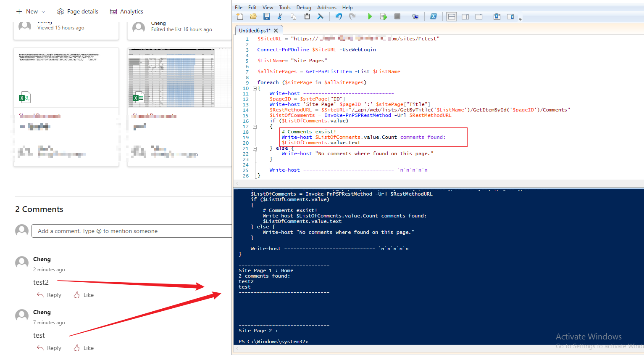The height and width of the screenshot is (355, 644).
Task: Open Analytics for the page
Action: point(126,11)
